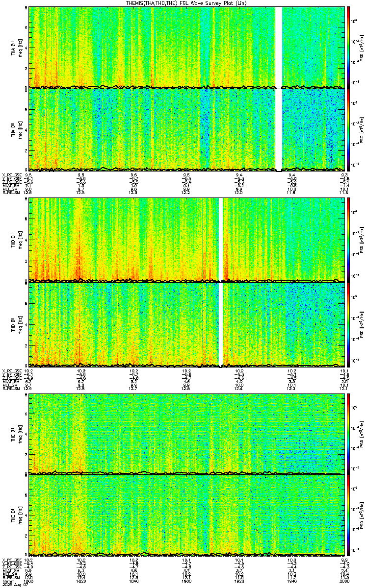368x588 pixels.
Task: Click the THD B-parallel PSD color bar
Action: point(349,324)
